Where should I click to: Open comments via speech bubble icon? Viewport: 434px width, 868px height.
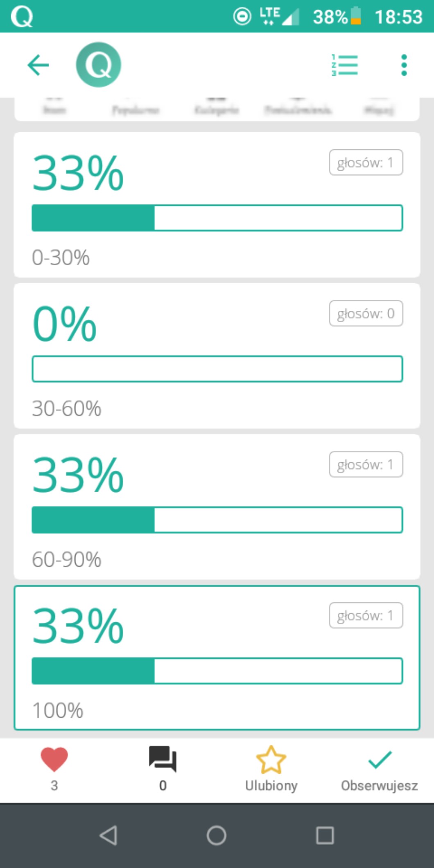click(163, 760)
